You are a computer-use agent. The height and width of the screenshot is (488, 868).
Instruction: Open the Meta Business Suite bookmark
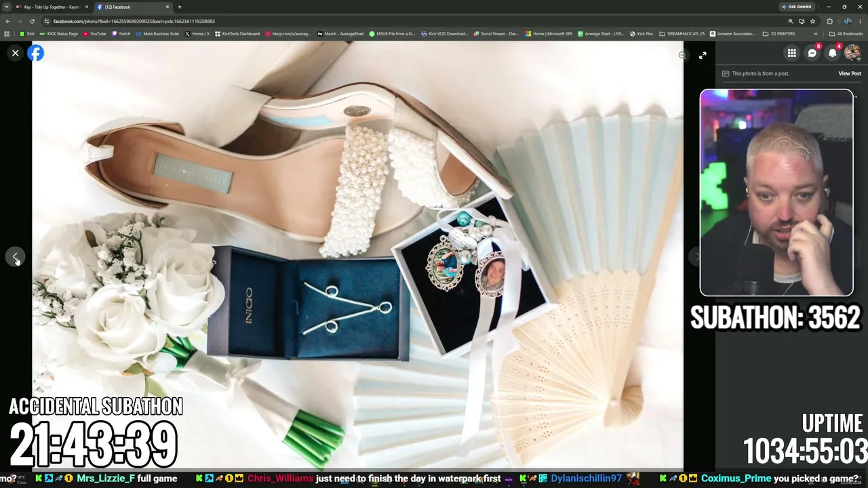(157, 34)
